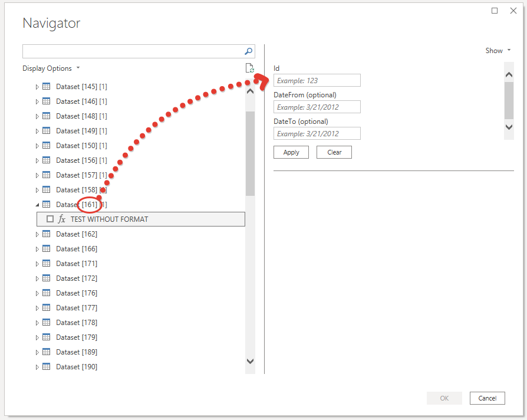Screen dimensions: 527x420
Task: Click the dataset list scrollbar thumb
Action: (x=250, y=154)
